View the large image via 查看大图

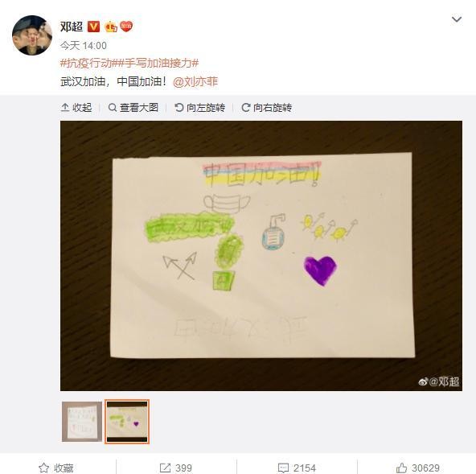133,108
